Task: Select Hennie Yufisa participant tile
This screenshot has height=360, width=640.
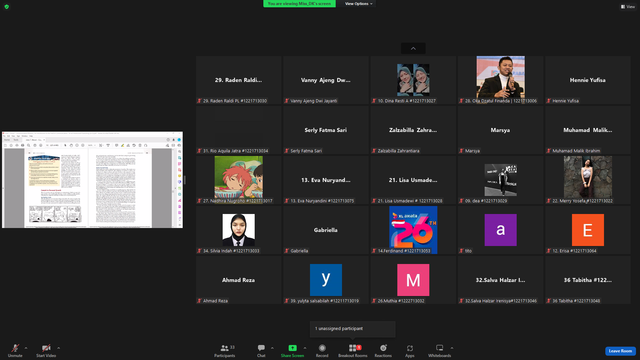Action: [x=588, y=80]
